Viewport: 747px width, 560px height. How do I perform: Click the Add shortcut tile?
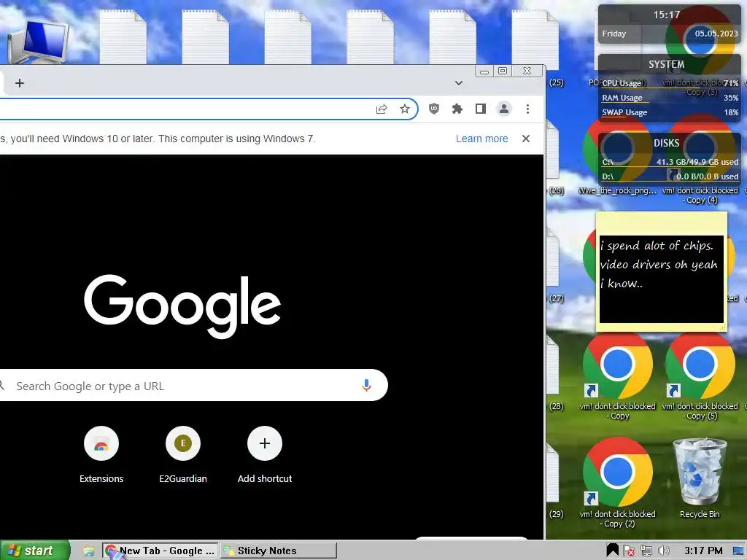[x=264, y=455]
